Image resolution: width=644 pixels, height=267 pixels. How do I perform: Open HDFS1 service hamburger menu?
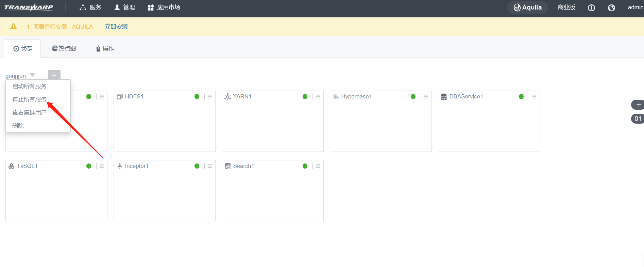[210, 97]
